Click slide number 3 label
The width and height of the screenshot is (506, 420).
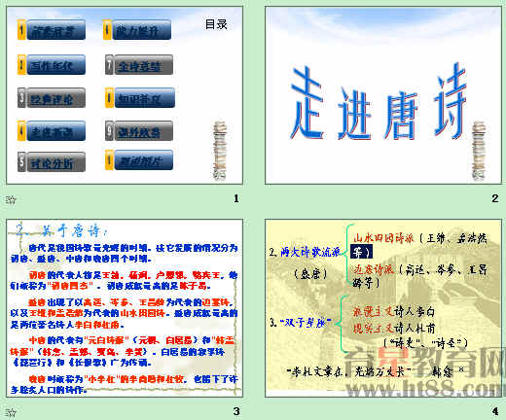point(236,411)
